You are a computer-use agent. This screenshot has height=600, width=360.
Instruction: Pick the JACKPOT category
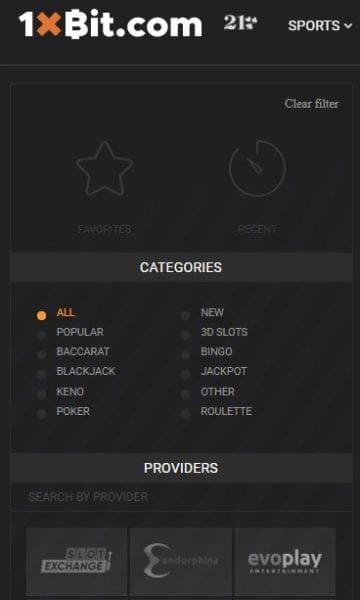[223, 371]
